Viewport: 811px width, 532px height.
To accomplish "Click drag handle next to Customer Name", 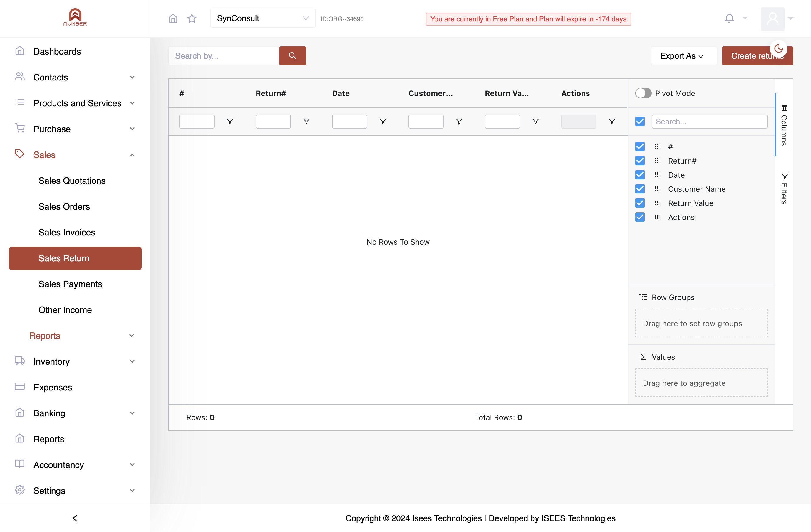I will [656, 189].
